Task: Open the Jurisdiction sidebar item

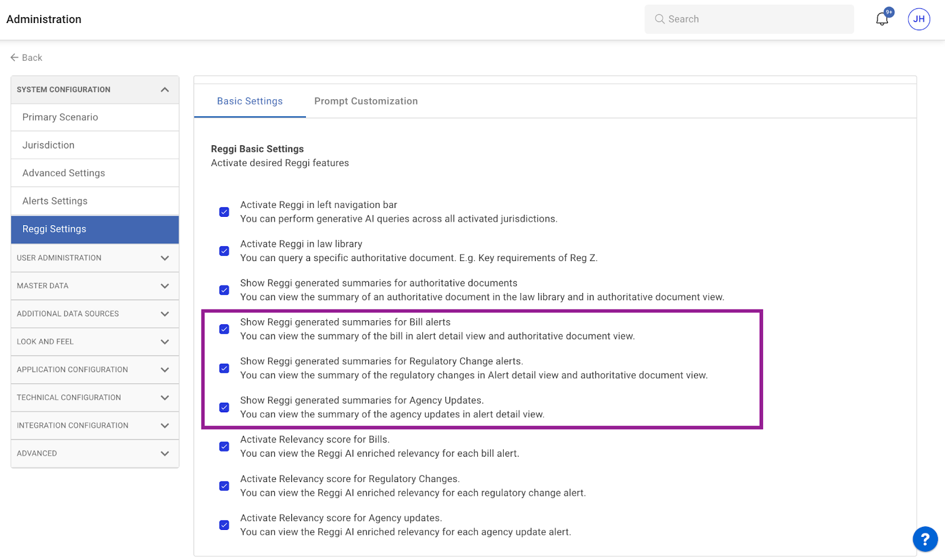Action: coord(48,145)
